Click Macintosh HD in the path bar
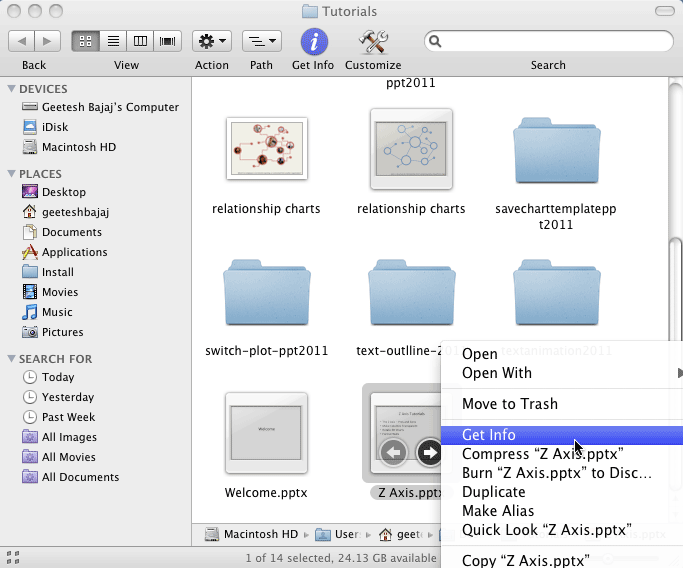This screenshot has width=683, height=568. coord(252,534)
